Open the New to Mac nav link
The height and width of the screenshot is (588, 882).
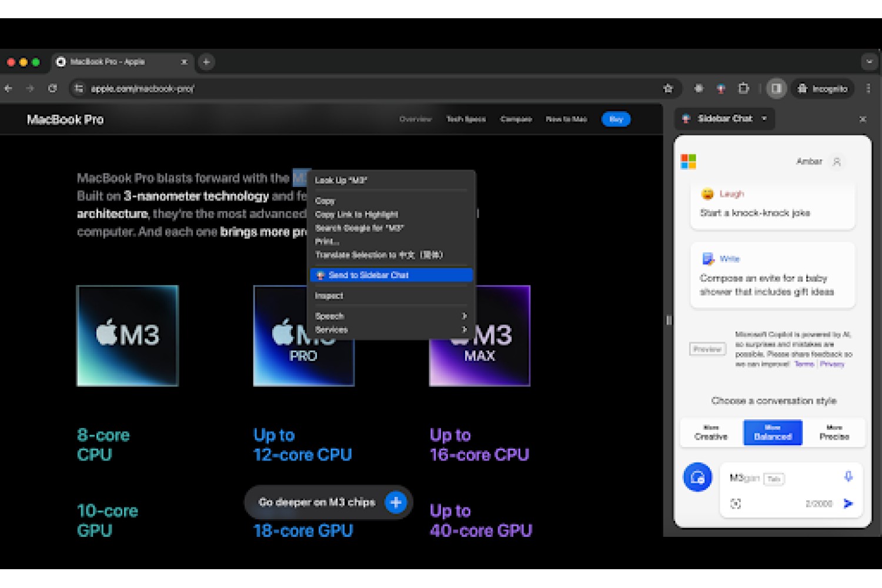click(566, 119)
